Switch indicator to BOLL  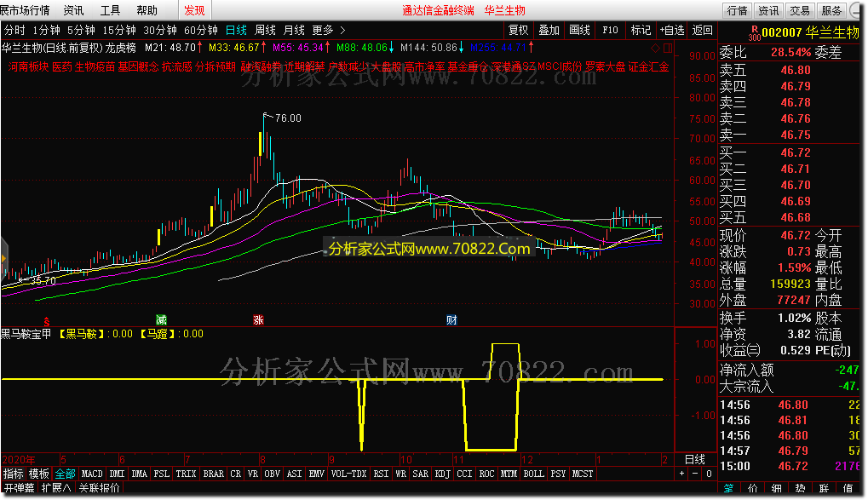pyautogui.click(x=533, y=474)
